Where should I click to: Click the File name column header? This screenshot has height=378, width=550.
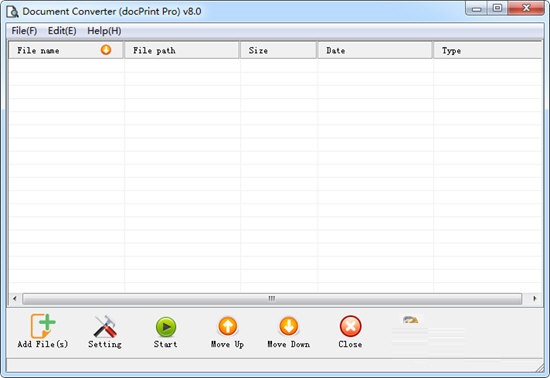(66, 50)
